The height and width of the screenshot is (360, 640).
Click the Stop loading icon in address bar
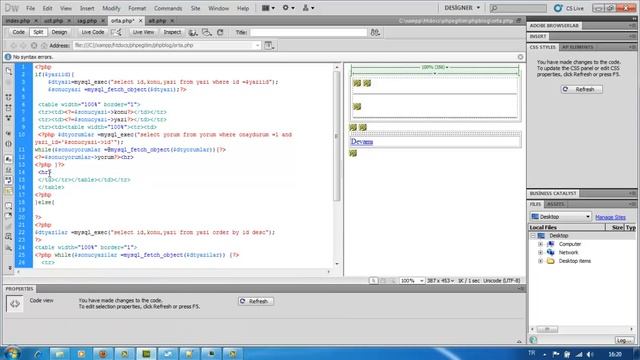pos(34,46)
